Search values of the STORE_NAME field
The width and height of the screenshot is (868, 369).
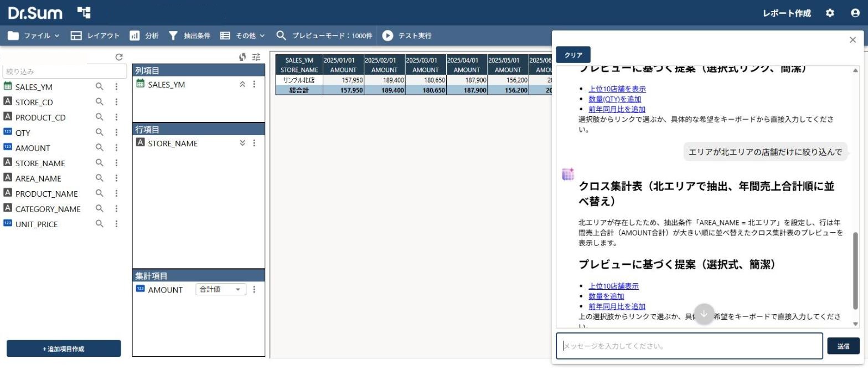tap(100, 163)
